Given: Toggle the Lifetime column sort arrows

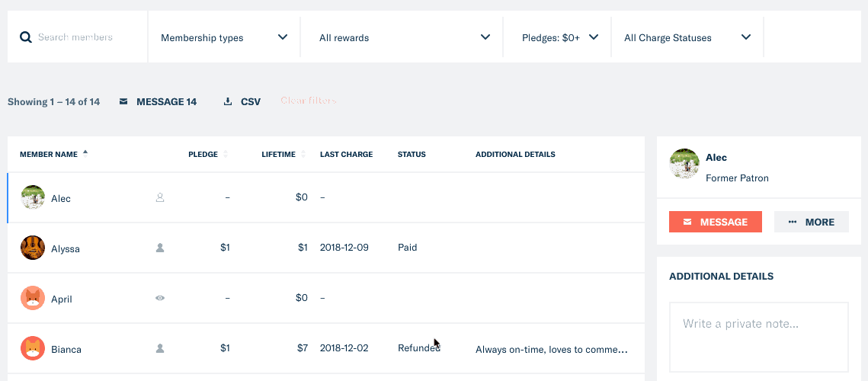Looking at the screenshot, I should pos(303,155).
